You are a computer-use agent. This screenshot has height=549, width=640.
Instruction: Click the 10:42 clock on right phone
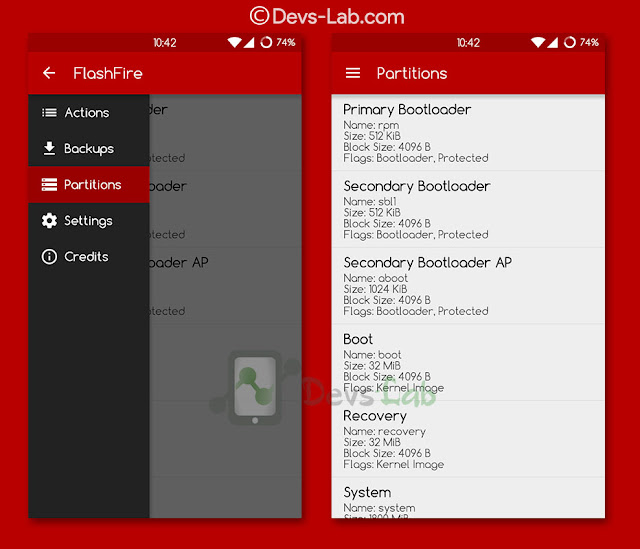pos(468,42)
